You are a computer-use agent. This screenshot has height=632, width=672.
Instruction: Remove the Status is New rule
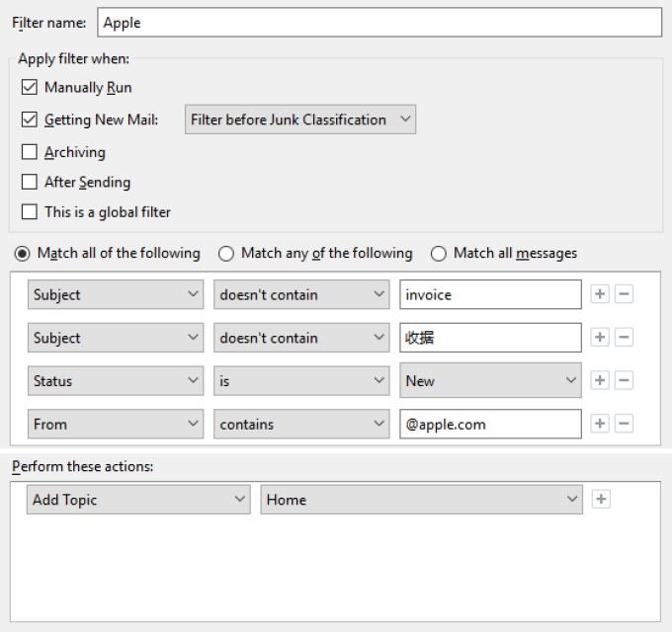click(x=624, y=380)
